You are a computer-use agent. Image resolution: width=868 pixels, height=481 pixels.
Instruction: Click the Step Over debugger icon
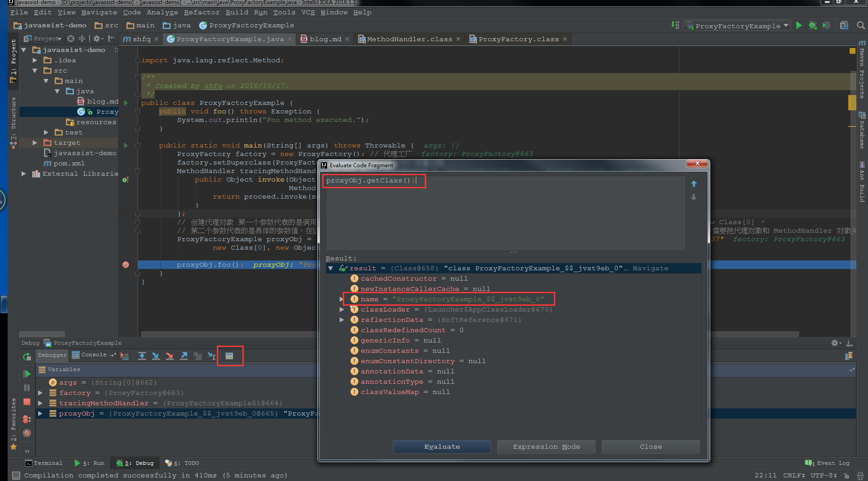click(142, 356)
